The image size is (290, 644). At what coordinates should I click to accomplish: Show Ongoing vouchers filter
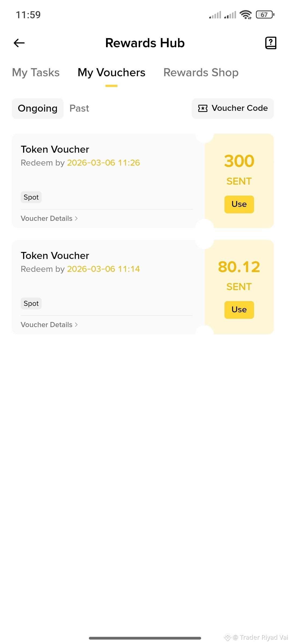[x=38, y=108]
